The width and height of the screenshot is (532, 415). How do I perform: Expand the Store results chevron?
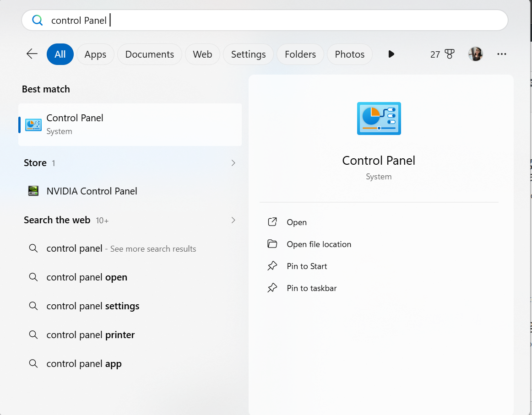point(233,163)
